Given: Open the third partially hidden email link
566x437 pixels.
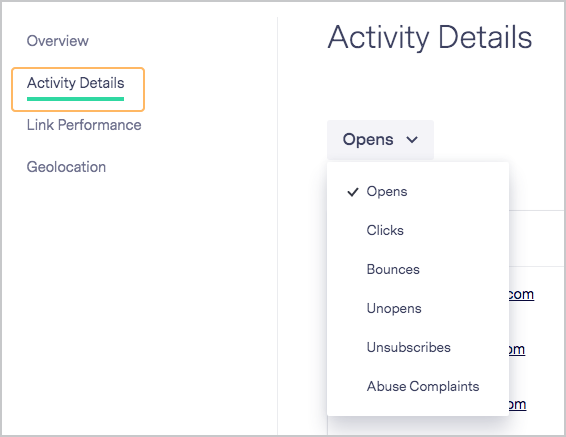Looking at the screenshot, I should 517,405.
